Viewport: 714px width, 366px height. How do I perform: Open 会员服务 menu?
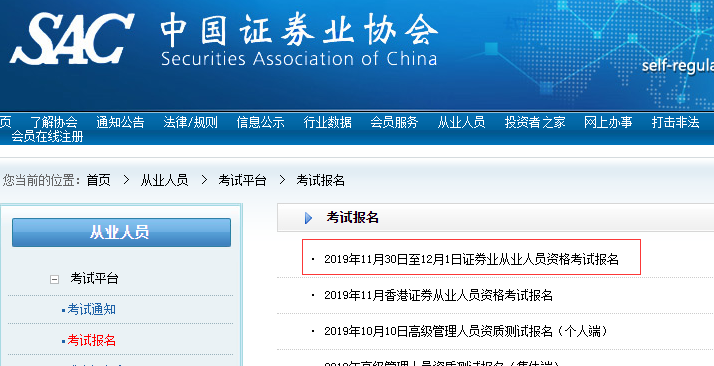(x=394, y=122)
